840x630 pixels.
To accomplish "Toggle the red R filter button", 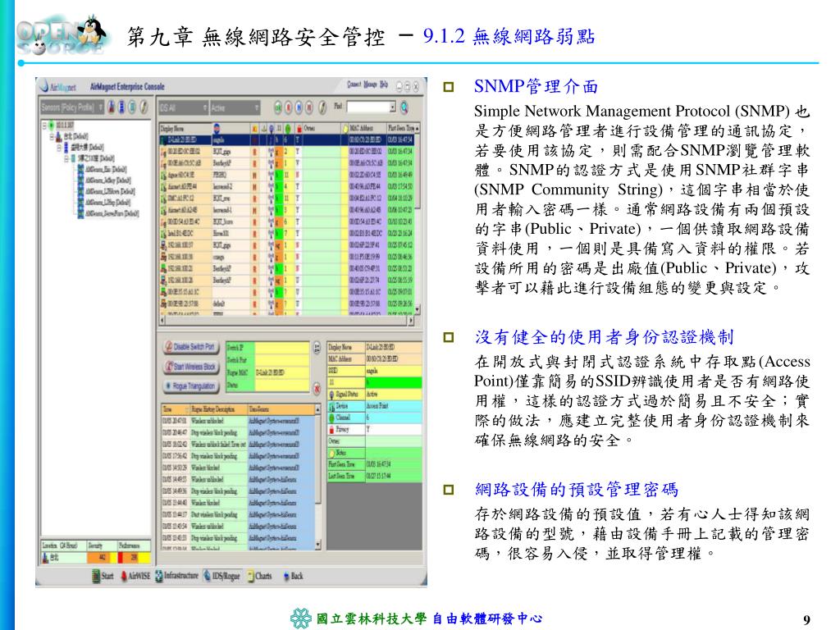I will 289,107.
